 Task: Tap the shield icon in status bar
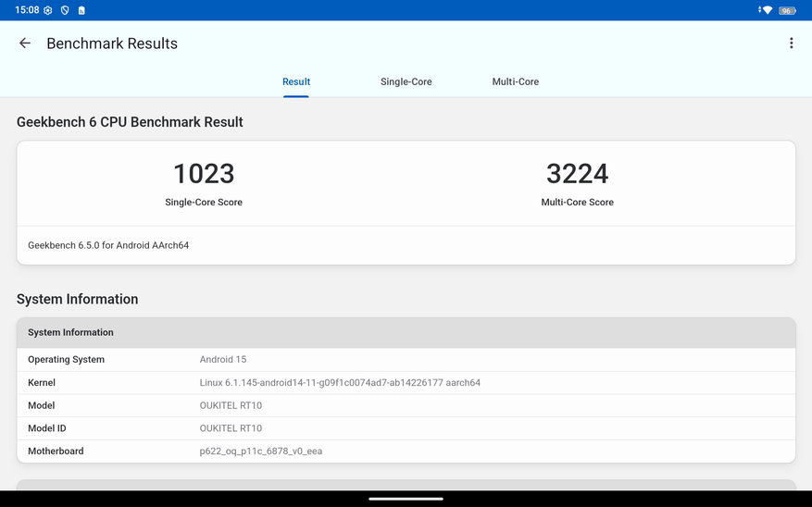tap(65, 10)
